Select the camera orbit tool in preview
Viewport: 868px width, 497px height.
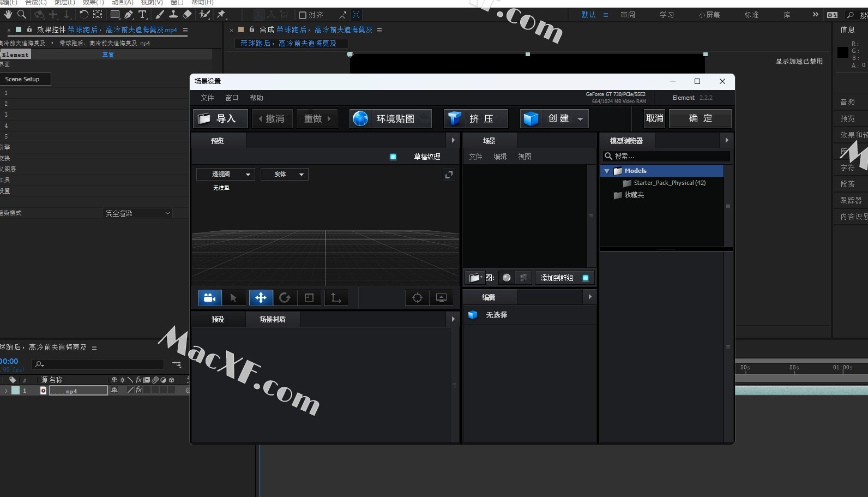point(209,298)
